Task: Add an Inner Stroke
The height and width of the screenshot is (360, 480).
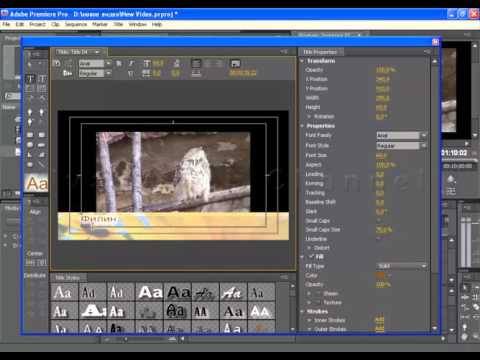Action: pyautogui.click(x=380, y=320)
